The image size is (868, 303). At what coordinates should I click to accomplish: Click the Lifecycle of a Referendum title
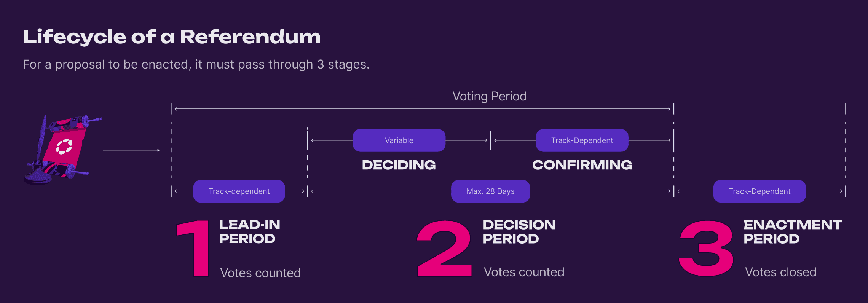point(172,37)
